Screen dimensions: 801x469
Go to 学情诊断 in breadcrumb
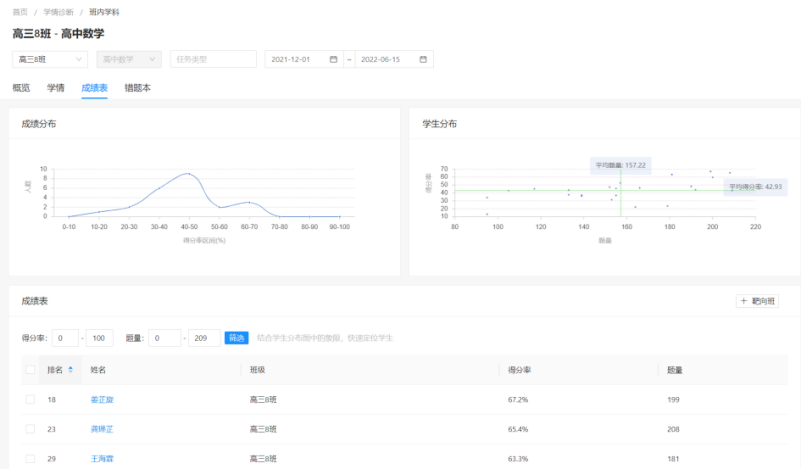click(x=58, y=12)
